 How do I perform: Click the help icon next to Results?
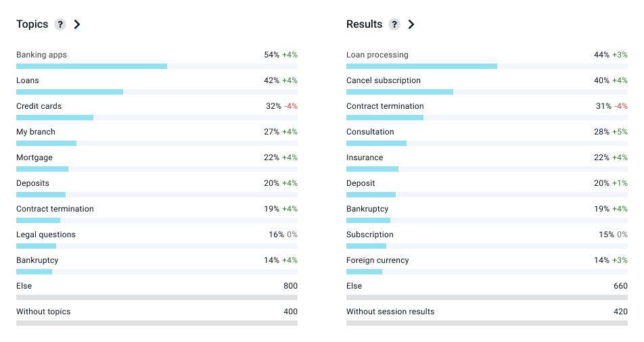(394, 24)
